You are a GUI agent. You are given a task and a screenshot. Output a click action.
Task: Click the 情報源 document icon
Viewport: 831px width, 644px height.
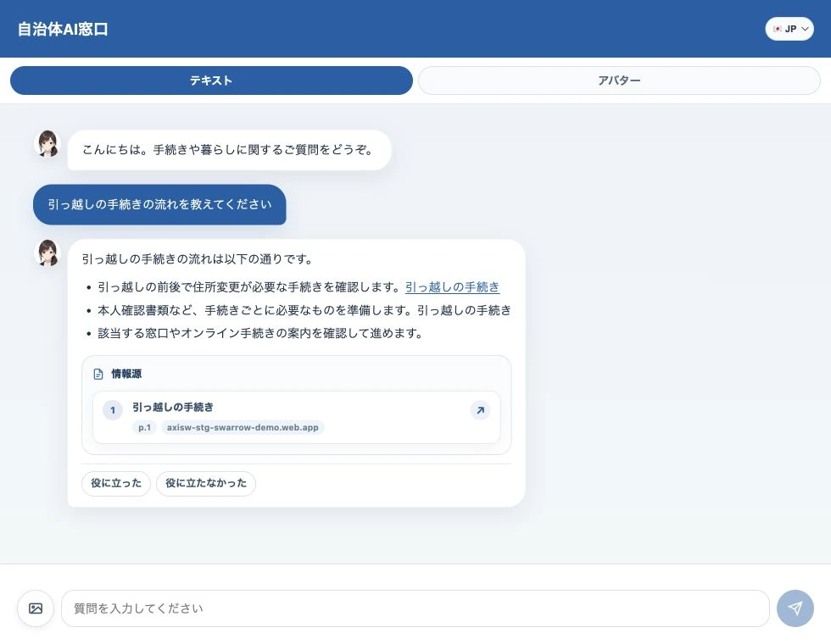[98, 374]
